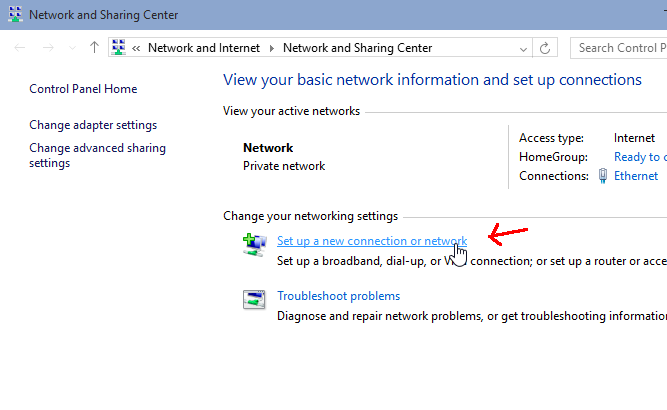Screen dimensions: 667x410
Task: Click the Network and Sharing Center title bar icon
Action: point(15,14)
